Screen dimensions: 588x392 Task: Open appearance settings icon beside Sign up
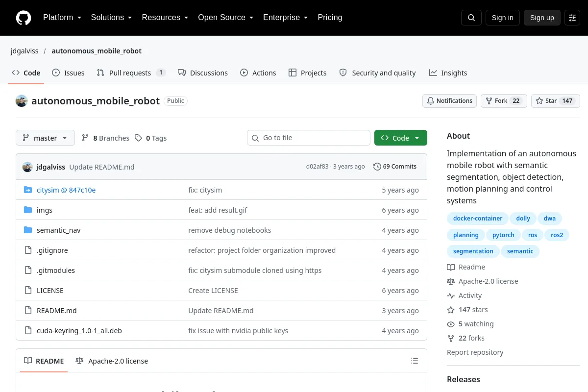click(572, 18)
